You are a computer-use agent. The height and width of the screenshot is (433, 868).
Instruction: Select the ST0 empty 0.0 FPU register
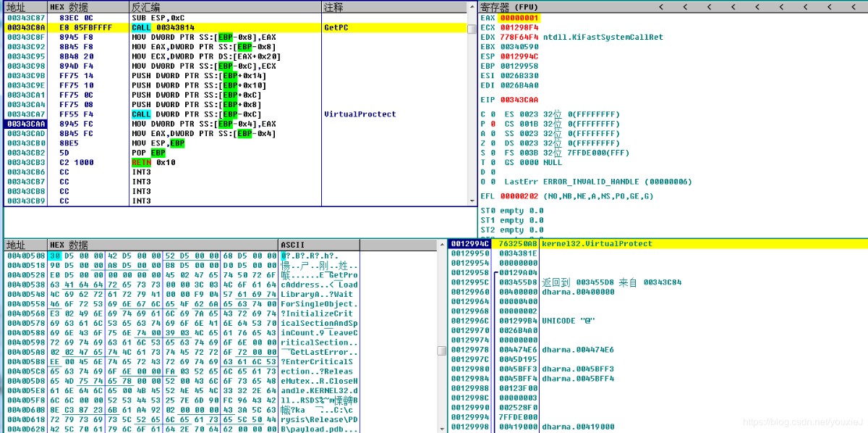click(x=512, y=211)
